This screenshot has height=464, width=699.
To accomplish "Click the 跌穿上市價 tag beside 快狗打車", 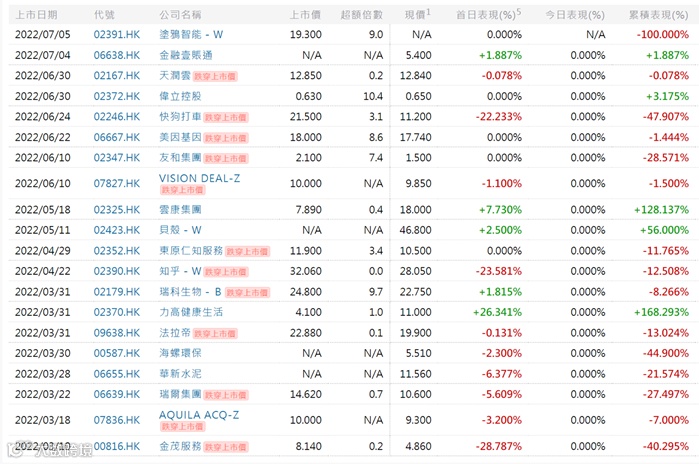I will point(226,118).
